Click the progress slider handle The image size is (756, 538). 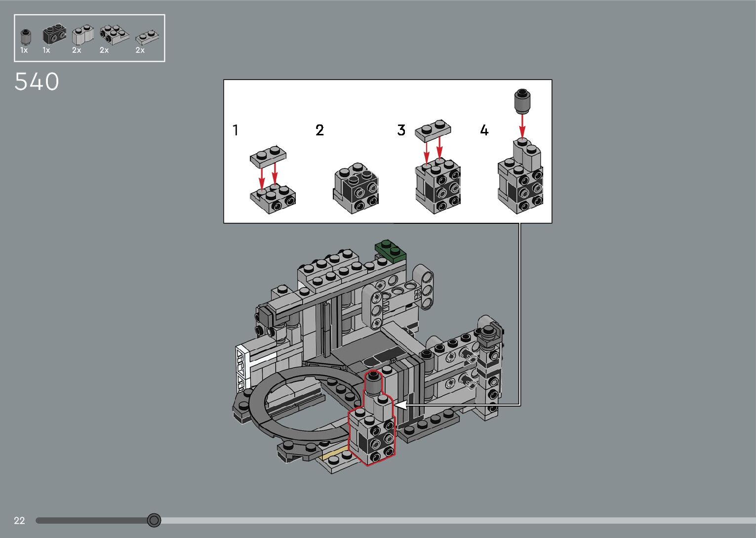pyautogui.click(x=154, y=520)
